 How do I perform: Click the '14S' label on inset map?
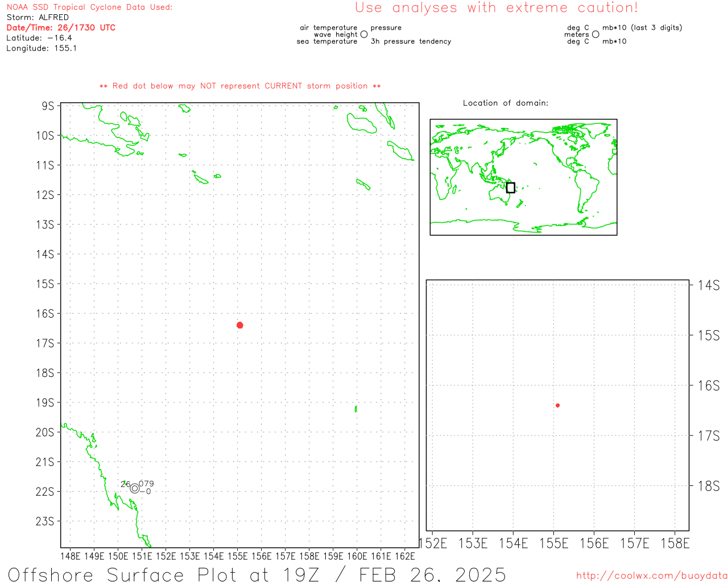pos(709,285)
